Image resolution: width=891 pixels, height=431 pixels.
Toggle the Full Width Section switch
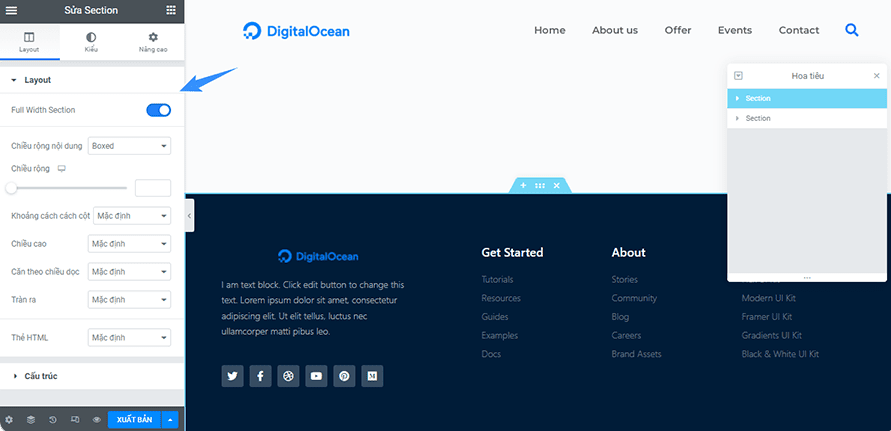pos(159,110)
